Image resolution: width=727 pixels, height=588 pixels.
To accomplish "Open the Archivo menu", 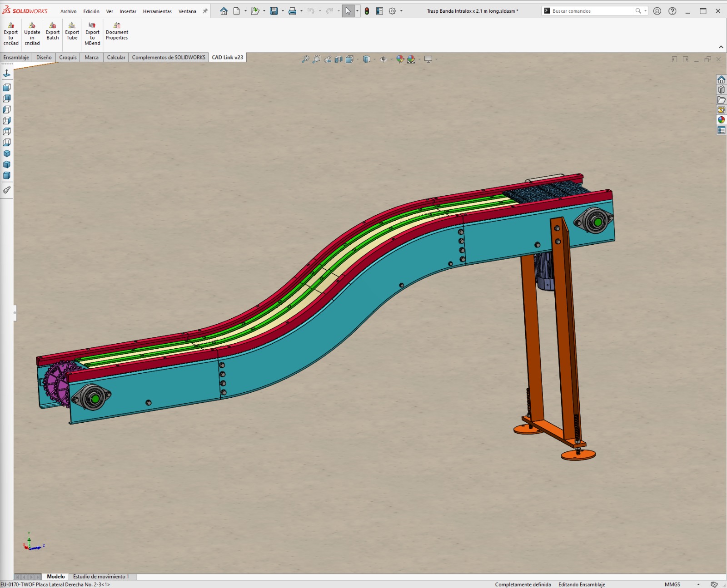I will pos(68,11).
